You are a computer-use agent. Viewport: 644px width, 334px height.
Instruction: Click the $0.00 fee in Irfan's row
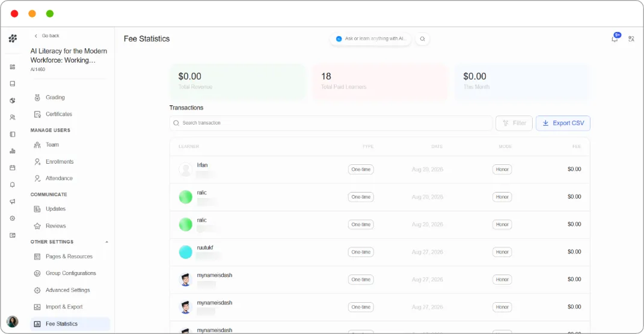pos(574,169)
